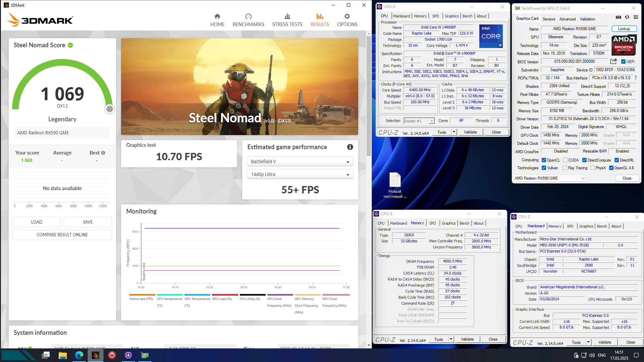Screen dimensions: 644x362
Task: Open the Socket #1 selection dropdown
Action: [419, 121]
